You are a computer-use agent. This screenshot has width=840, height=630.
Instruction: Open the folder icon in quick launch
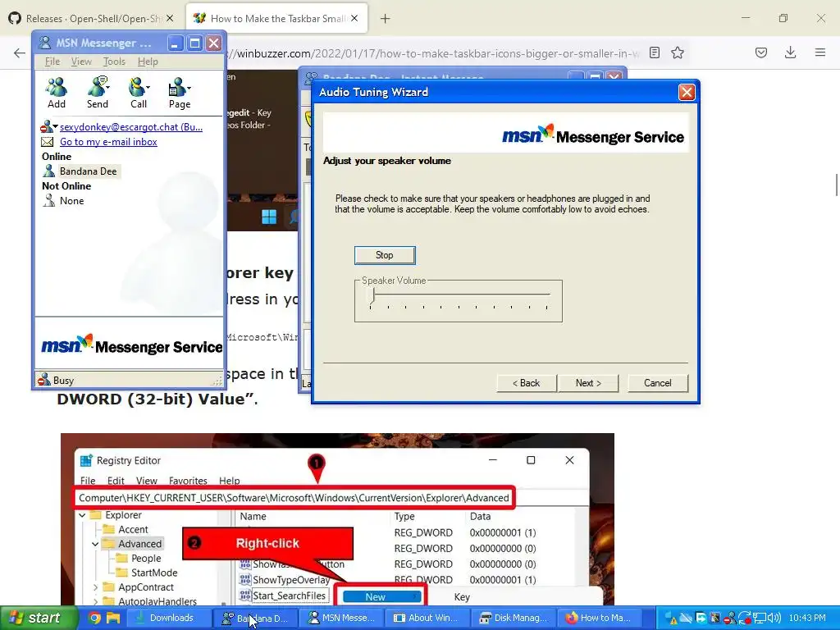[x=113, y=618]
